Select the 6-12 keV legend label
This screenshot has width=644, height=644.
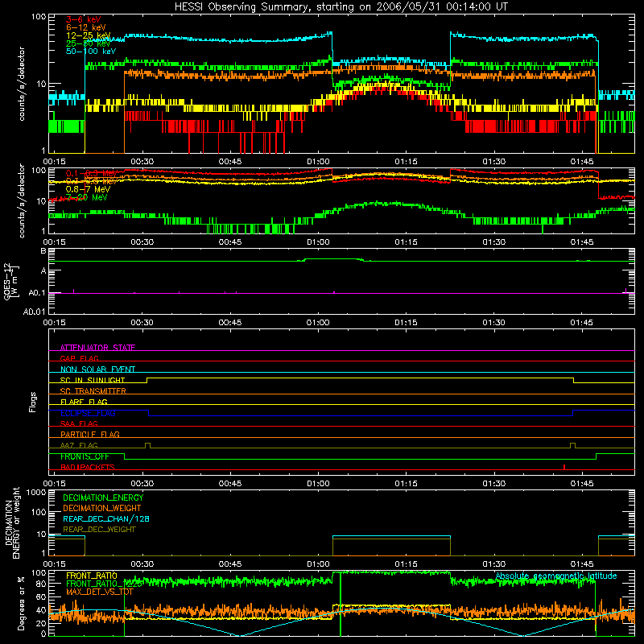tap(85, 27)
